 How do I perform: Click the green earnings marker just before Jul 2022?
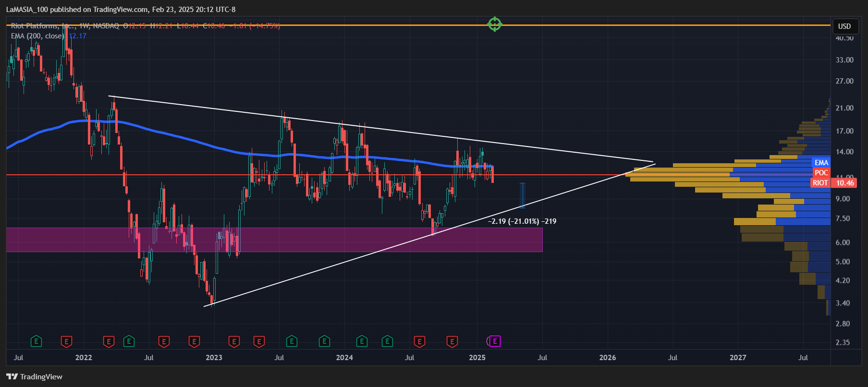click(x=129, y=341)
